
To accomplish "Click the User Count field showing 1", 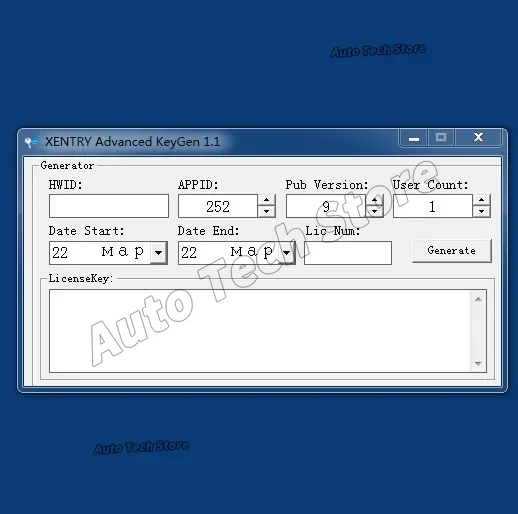I will tap(433, 206).
